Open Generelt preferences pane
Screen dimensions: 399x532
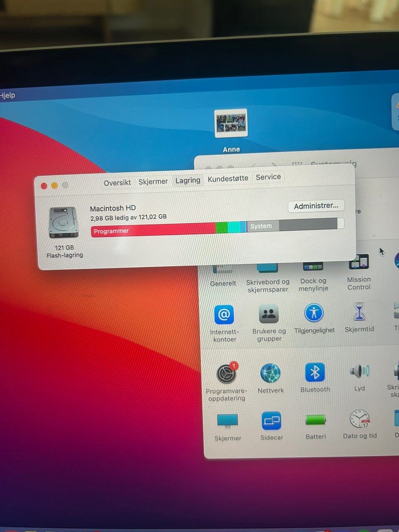(x=223, y=276)
